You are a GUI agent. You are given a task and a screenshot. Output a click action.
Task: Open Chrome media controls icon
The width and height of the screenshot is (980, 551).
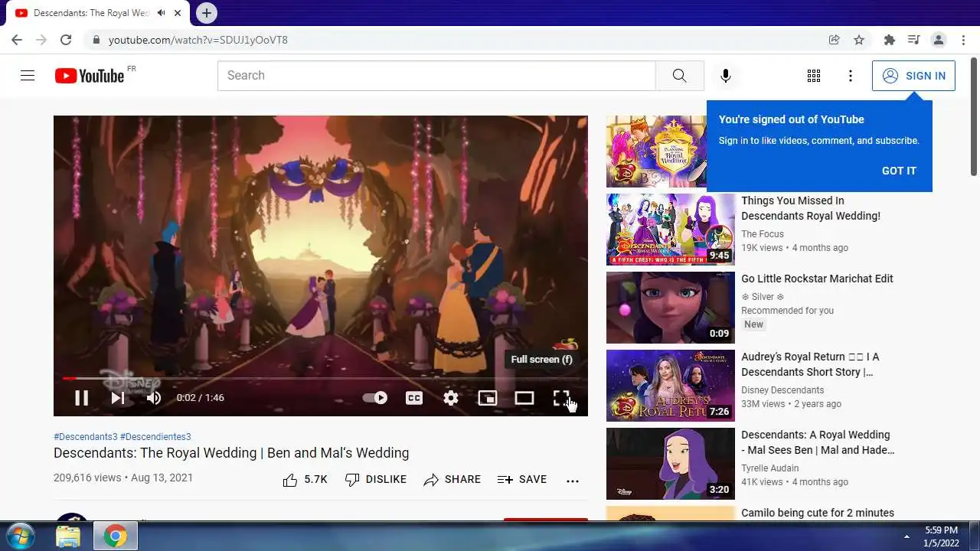pyautogui.click(x=913, y=40)
